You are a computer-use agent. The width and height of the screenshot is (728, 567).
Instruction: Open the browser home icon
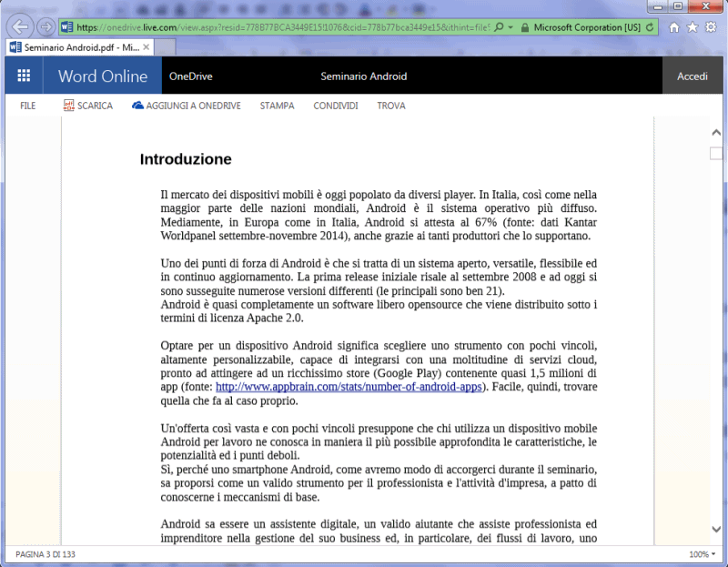pyautogui.click(x=674, y=27)
